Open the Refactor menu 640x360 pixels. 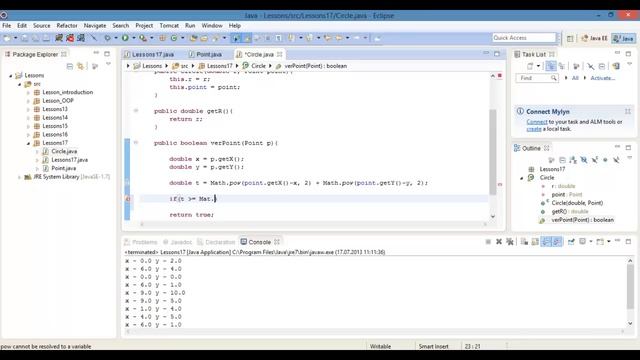coord(67,25)
